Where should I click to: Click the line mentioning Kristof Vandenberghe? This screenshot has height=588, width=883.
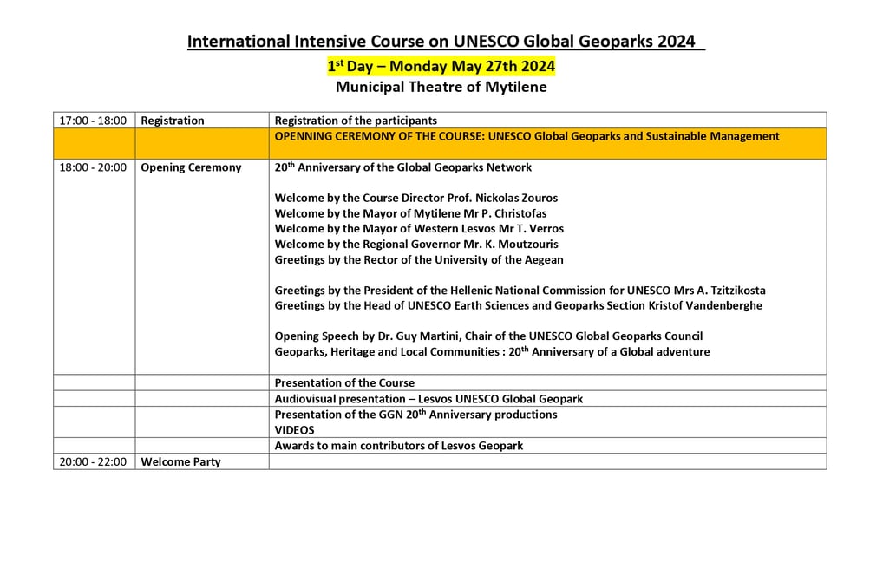click(x=519, y=306)
